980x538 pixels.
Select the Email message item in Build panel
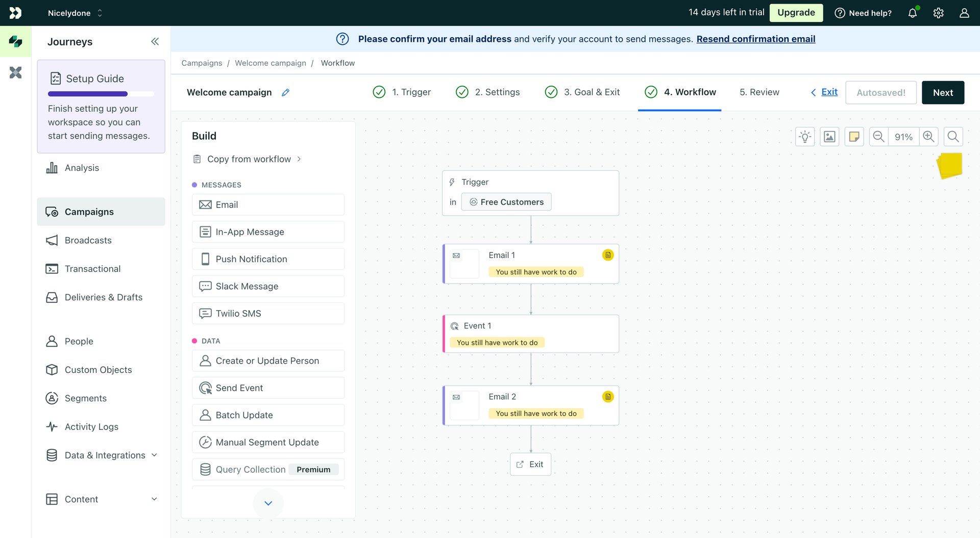[268, 204]
